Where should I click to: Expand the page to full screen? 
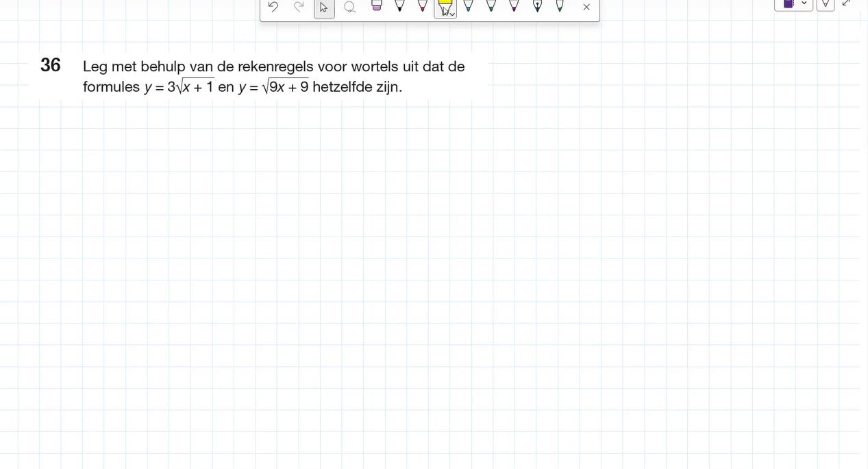846,3
